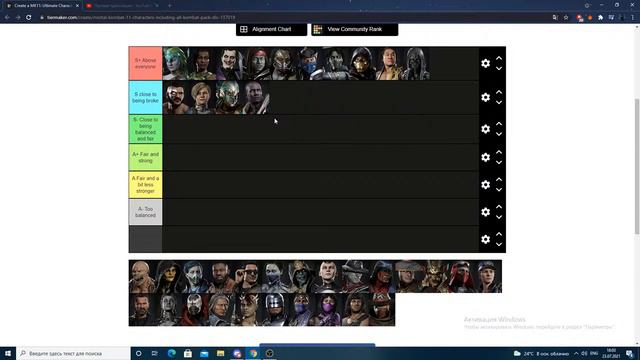Screen dimensions: 640x360
Task: Open settings gear for A- Too balanced tier
Action: [485, 212]
